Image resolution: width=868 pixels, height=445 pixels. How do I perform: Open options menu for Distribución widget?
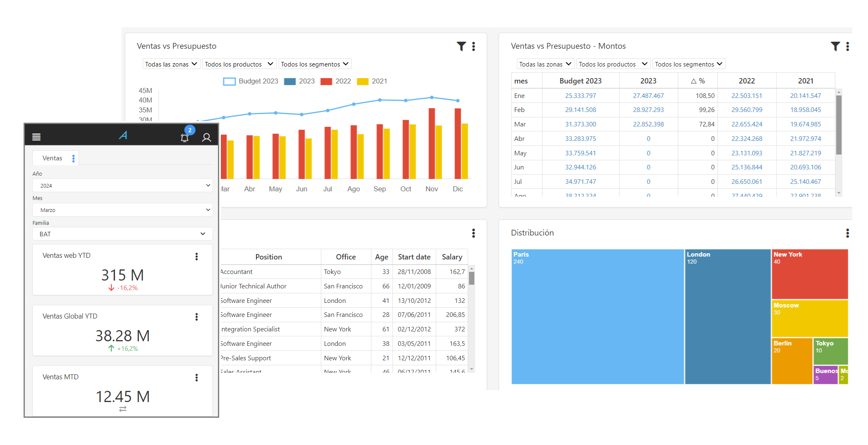pos(847,233)
